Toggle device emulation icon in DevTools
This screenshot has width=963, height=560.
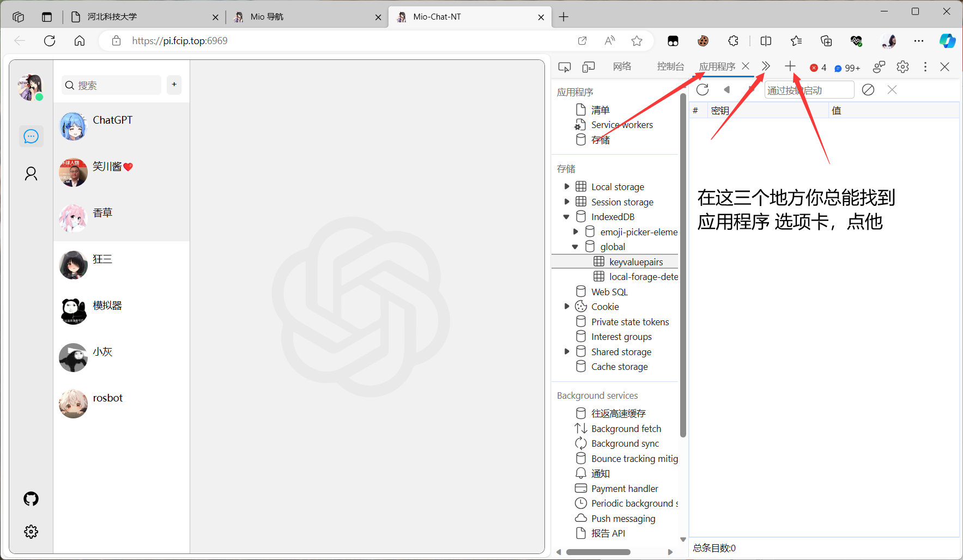(x=589, y=67)
